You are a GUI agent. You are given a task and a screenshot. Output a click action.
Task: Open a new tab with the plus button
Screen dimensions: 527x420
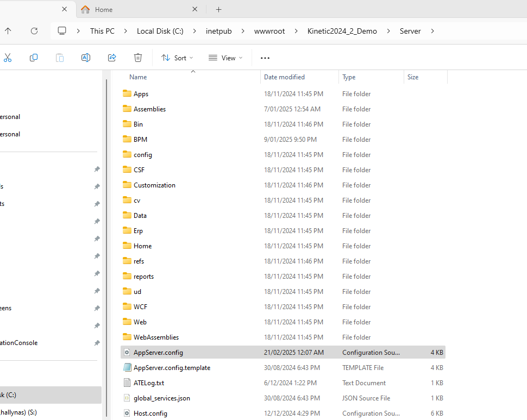(x=218, y=9)
